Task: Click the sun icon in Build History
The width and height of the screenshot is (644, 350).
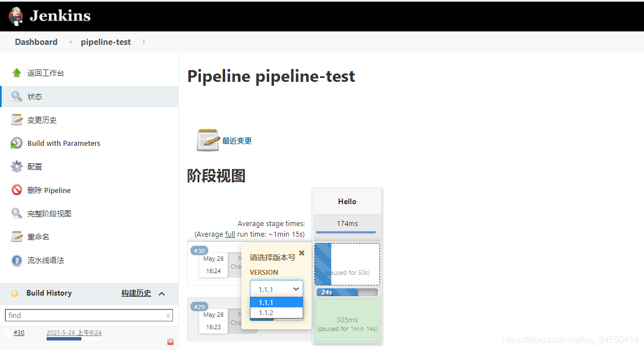Action: 15,293
